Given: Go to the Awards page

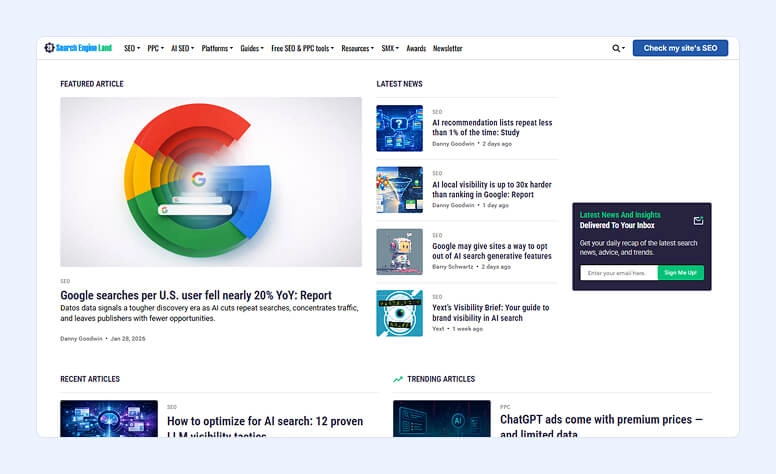Looking at the screenshot, I should [416, 48].
